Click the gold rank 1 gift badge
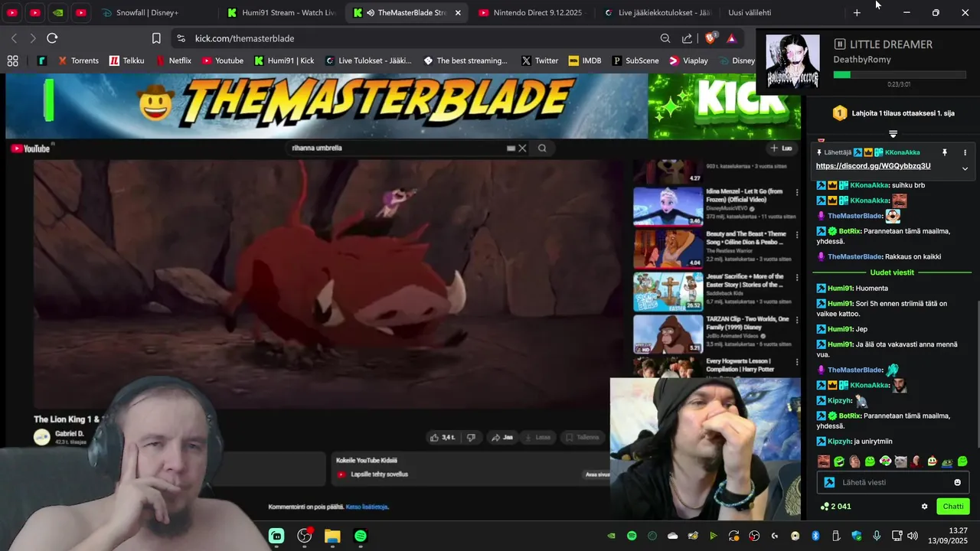This screenshot has height=551, width=980. pos(840,113)
